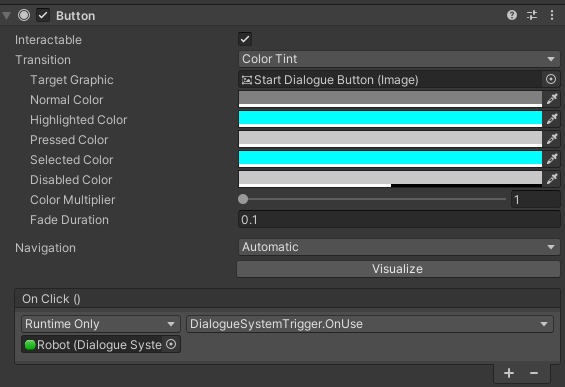Screen dimensions: 565x387
Task: Open the Selected Color cyan swatch
Action: pos(390,159)
